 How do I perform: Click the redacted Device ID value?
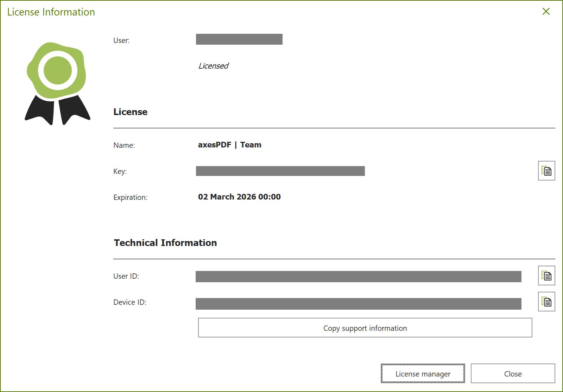tap(359, 304)
